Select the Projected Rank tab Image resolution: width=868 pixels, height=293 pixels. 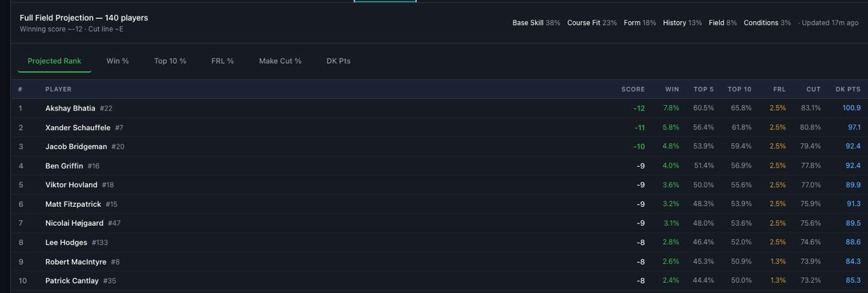54,61
